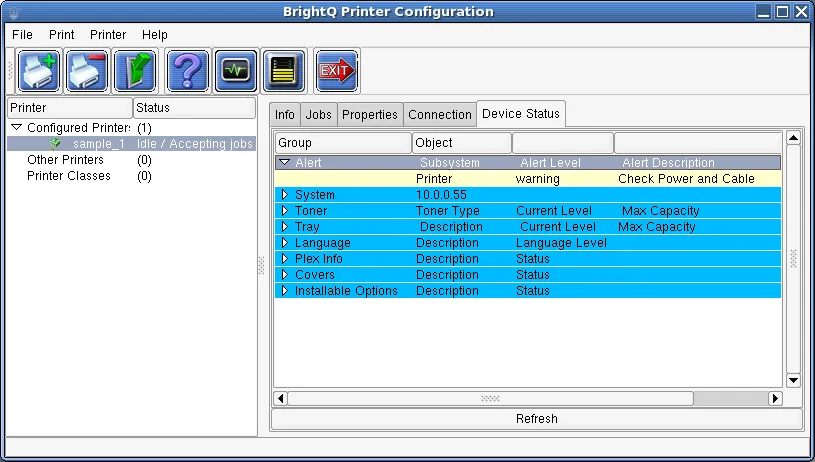The height and width of the screenshot is (462, 815).
Task: Click the Remove Printer toolbar icon
Action: (87, 71)
